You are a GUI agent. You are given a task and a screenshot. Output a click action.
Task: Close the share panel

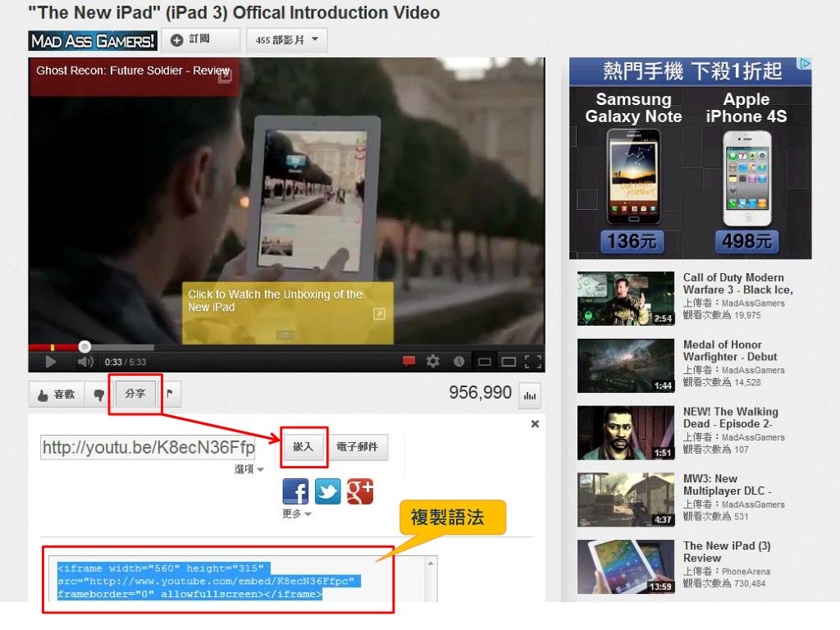click(535, 424)
